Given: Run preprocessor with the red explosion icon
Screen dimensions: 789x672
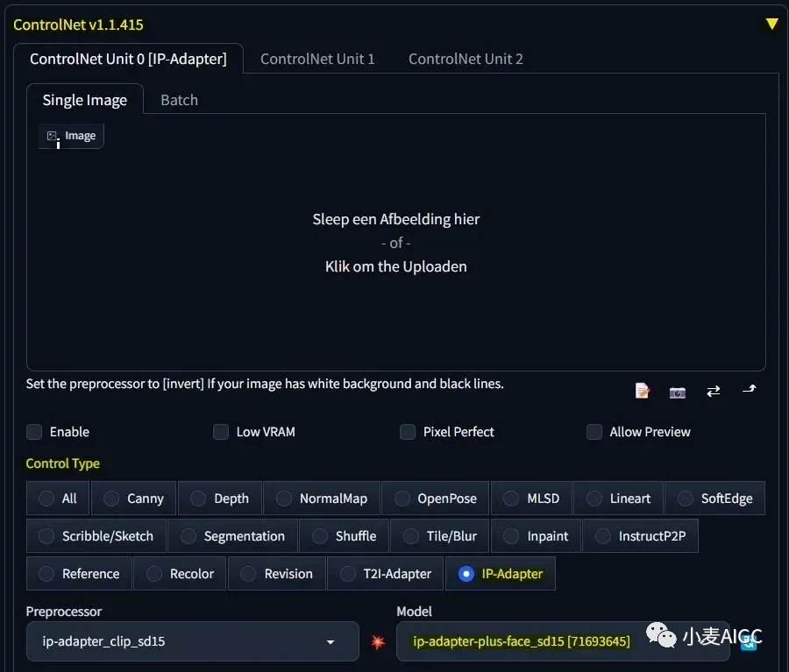Looking at the screenshot, I should click(x=378, y=642).
